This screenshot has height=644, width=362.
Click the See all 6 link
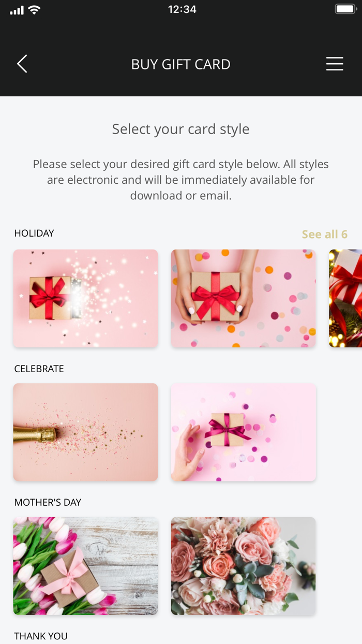(325, 234)
